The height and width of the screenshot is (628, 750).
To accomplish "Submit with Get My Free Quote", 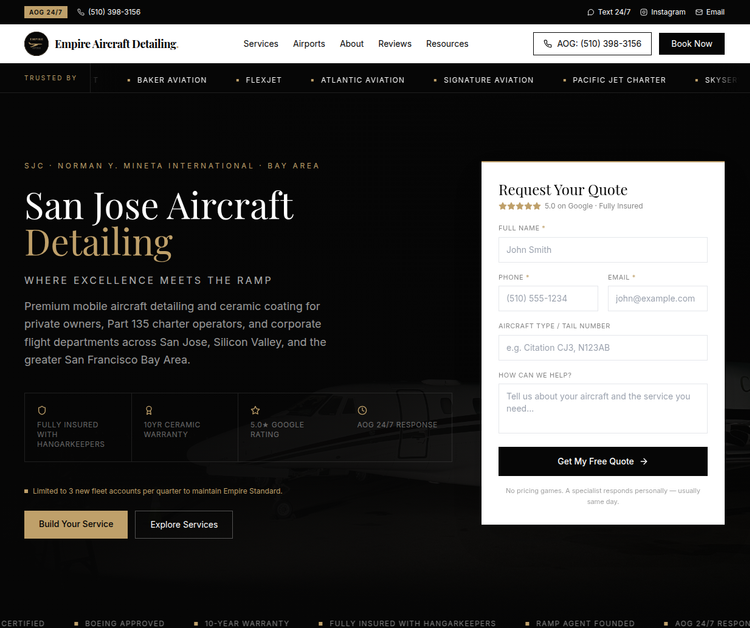I will pos(603,461).
